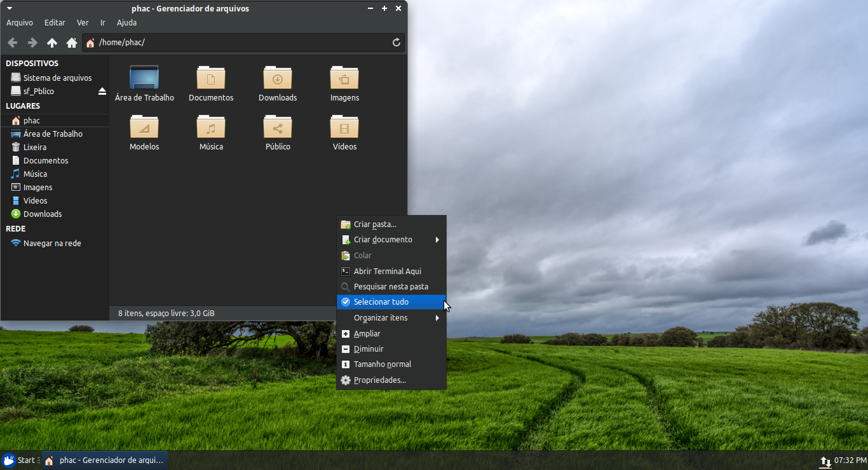The width and height of the screenshot is (868, 470).
Task: Choose Criar pasta... from context menu
Action: [391, 224]
